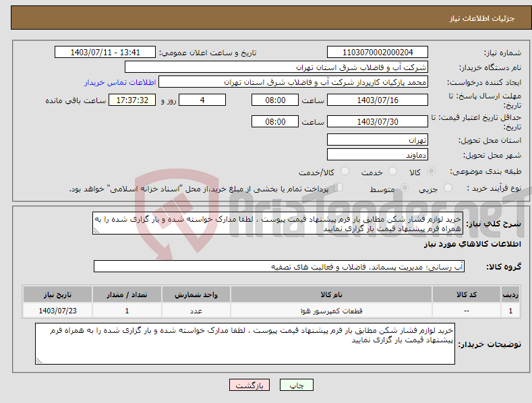Click the چاپ print button
Viewport: 532px width, 403px height.
click(297, 385)
